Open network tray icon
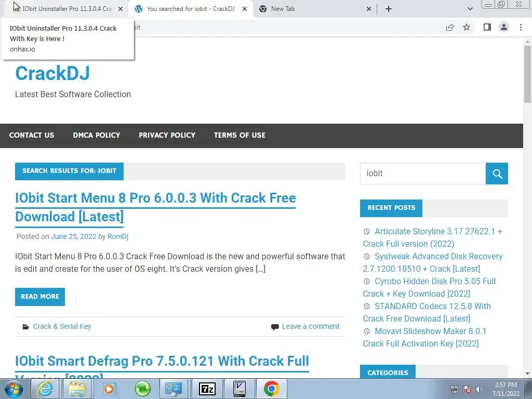 click(454, 389)
